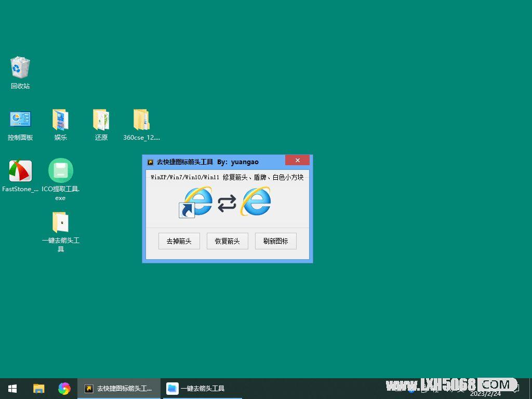Click the 刷新图标 button
The width and height of the screenshot is (532, 399).
tap(275, 241)
